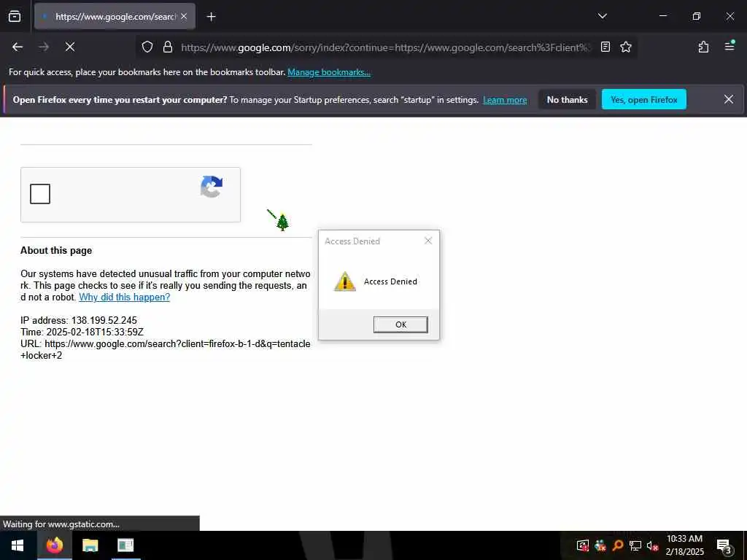Open the network status tray icon

[x=635, y=545]
